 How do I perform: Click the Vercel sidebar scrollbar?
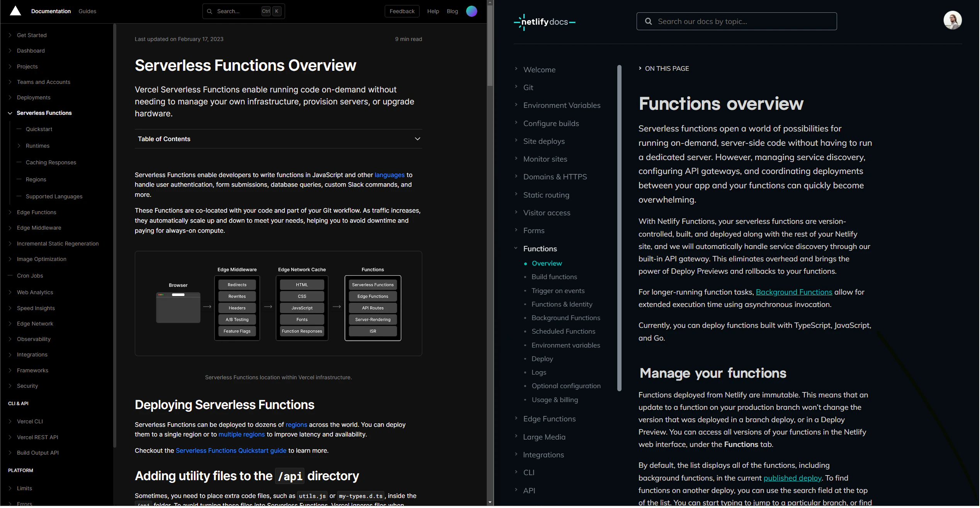pyautogui.click(x=114, y=236)
